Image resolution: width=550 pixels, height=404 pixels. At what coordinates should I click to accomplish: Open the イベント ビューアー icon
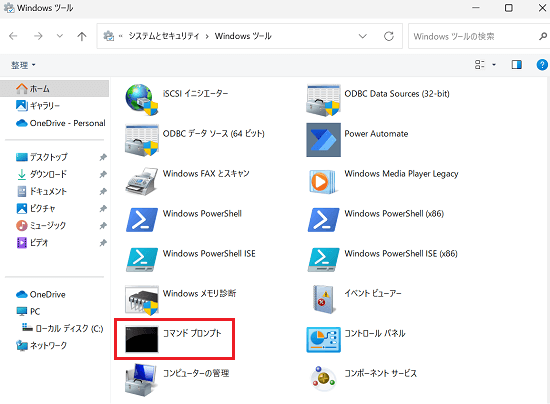tap(323, 299)
